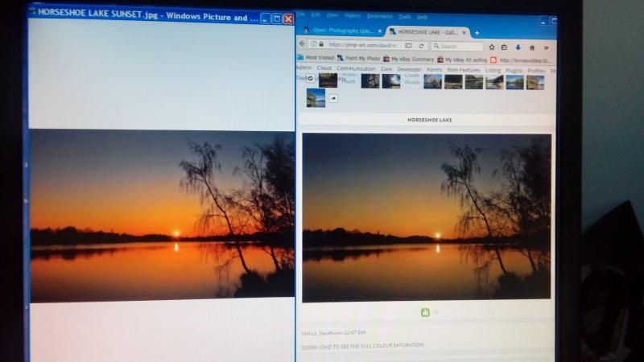The width and height of the screenshot is (644, 362).
Task: Toggle reader view icon in address bar
Action: [x=408, y=46]
